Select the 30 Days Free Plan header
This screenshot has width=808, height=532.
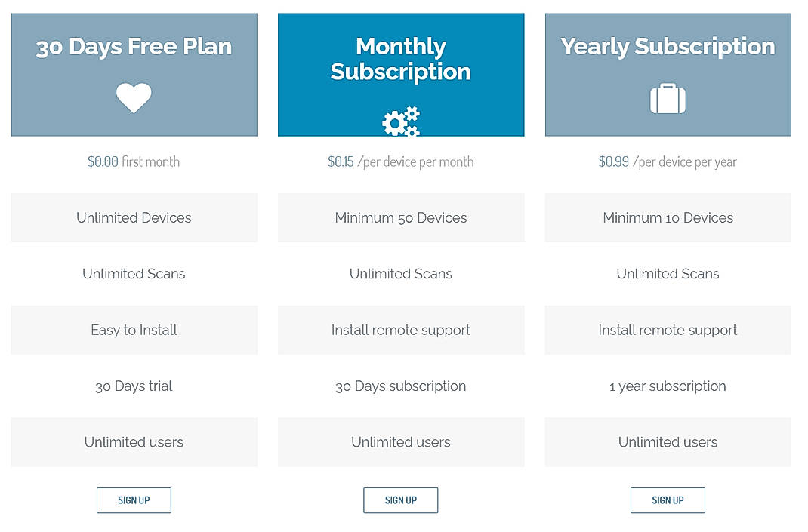click(134, 47)
